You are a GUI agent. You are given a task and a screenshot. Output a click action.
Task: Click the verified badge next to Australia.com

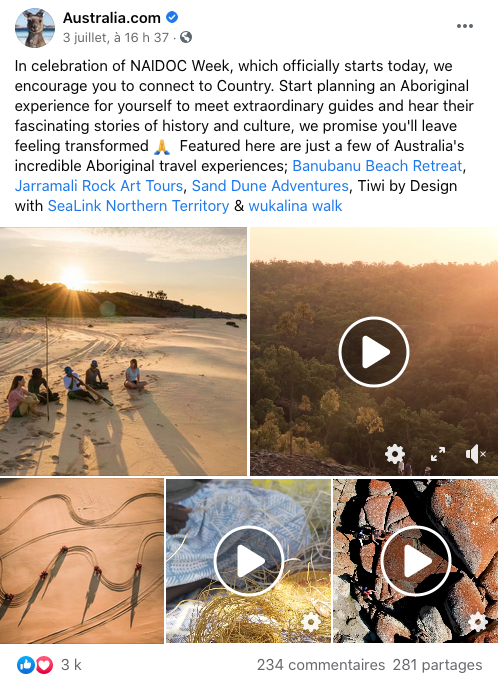click(172, 17)
